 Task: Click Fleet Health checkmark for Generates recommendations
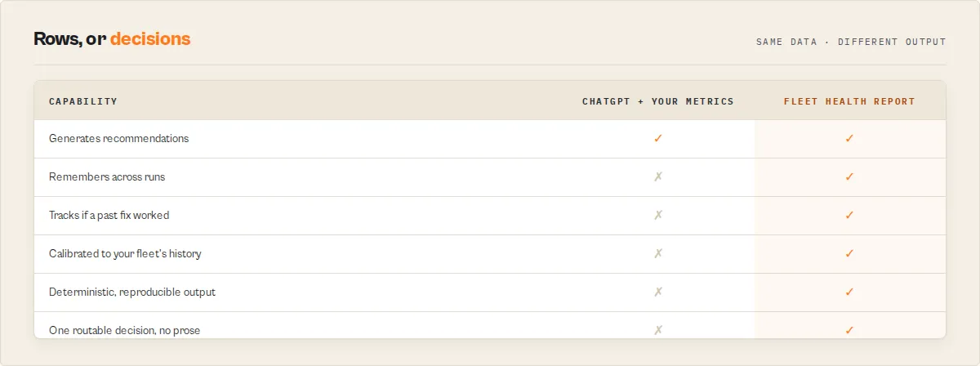point(849,138)
